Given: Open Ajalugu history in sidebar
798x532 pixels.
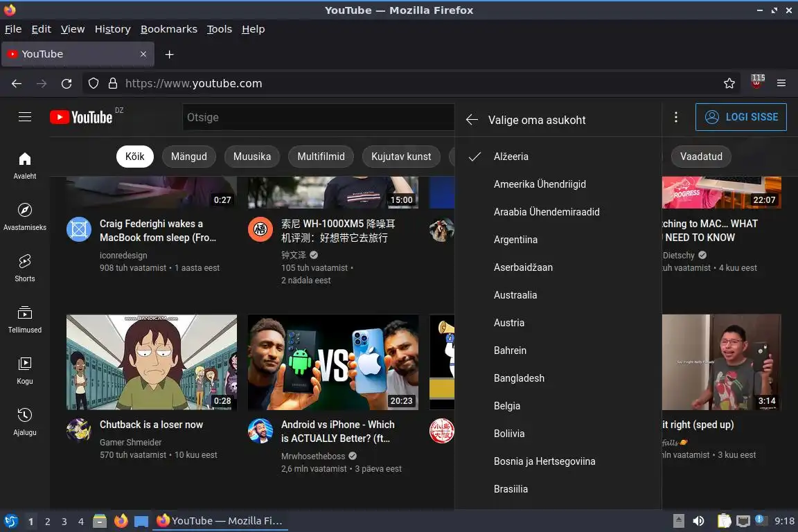Looking at the screenshot, I should (24, 422).
